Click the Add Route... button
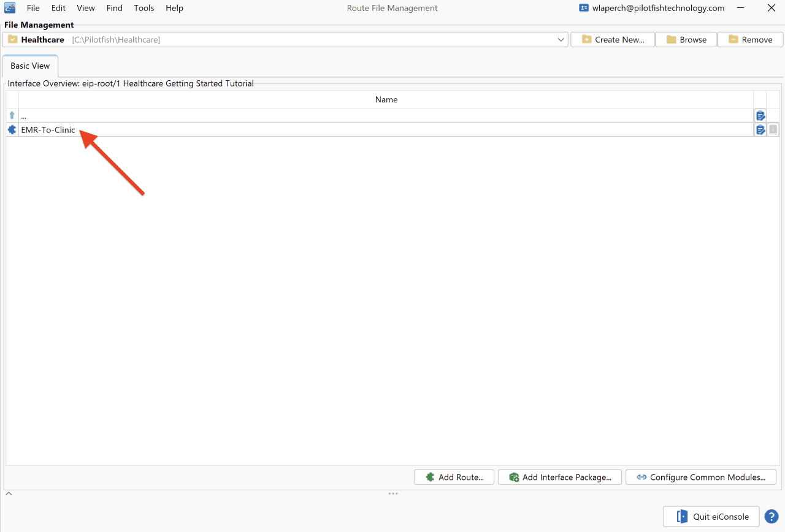Screen dimensions: 785x532 click(x=454, y=477)
